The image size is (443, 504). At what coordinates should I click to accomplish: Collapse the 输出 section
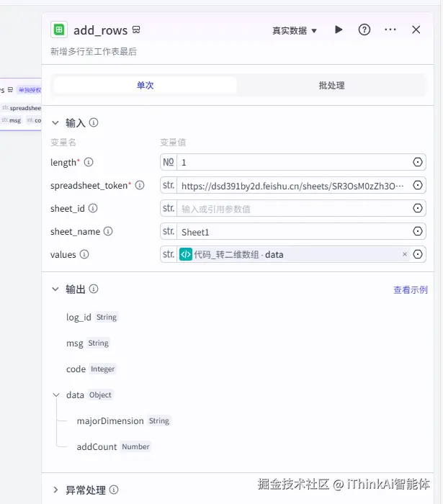point(55,289)
